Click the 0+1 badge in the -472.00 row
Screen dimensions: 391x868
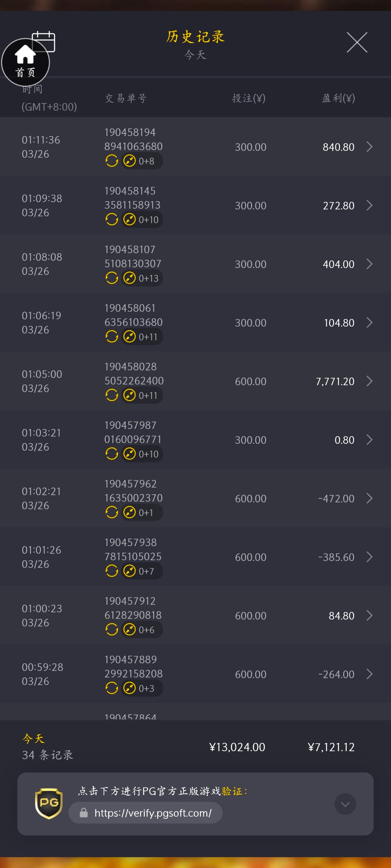tap(142, 512)
